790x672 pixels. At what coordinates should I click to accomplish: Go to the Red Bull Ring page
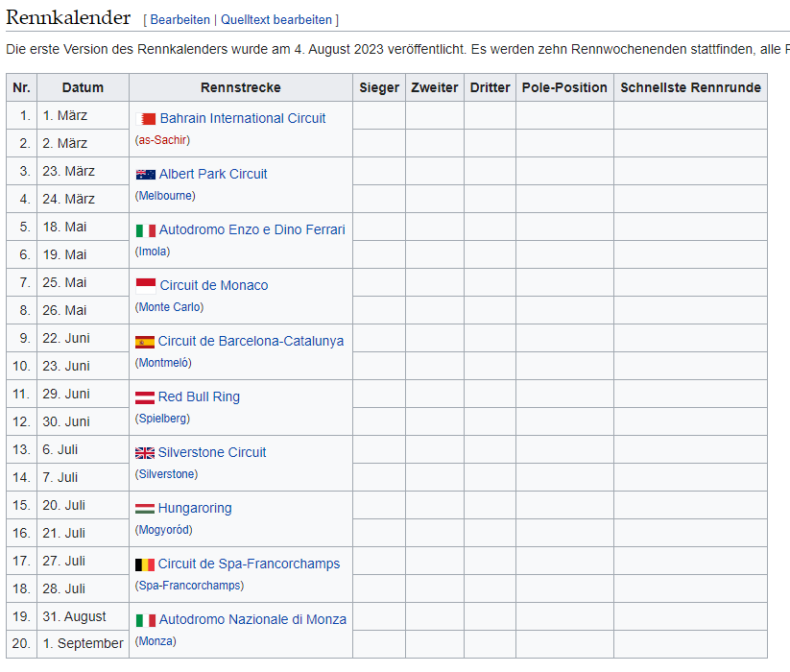(x=199, y=396)
